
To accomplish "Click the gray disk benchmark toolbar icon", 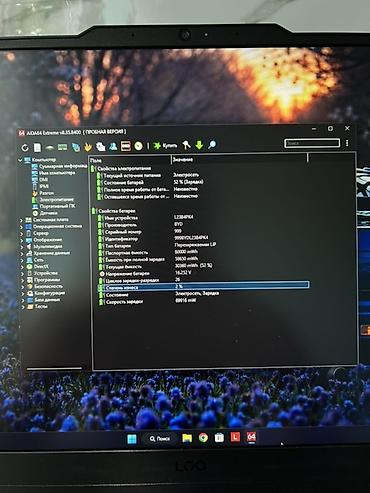I will point(50,147).
